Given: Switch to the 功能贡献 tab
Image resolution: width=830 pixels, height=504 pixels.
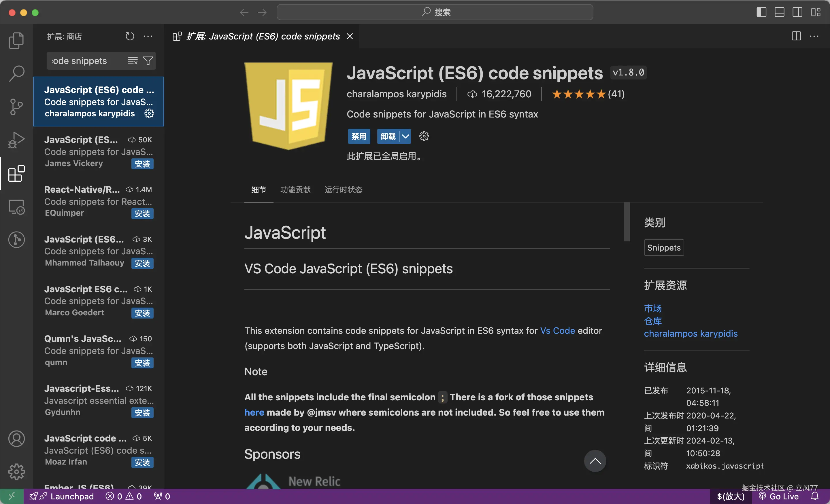Looking at the screenshot, I should coord(295,190).
